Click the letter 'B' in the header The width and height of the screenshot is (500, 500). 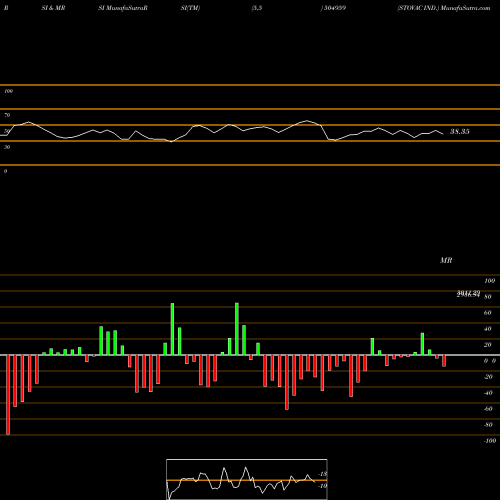tap(6, 8)
